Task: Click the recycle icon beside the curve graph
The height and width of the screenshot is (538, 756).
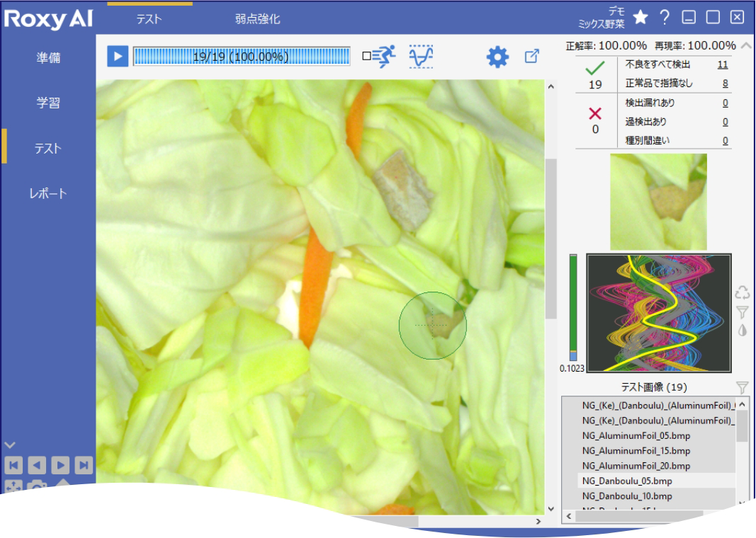Action: (x=743, y=292)
